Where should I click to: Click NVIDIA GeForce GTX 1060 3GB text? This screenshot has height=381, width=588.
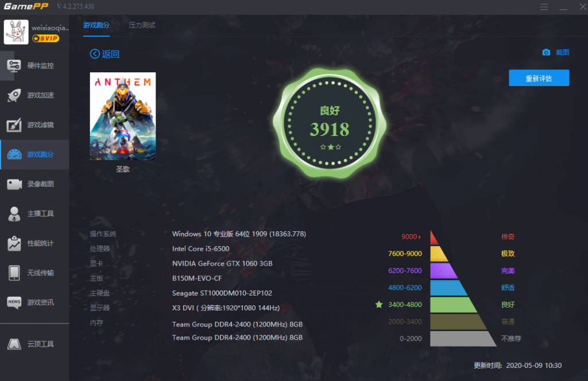click(x=222, y=263)
